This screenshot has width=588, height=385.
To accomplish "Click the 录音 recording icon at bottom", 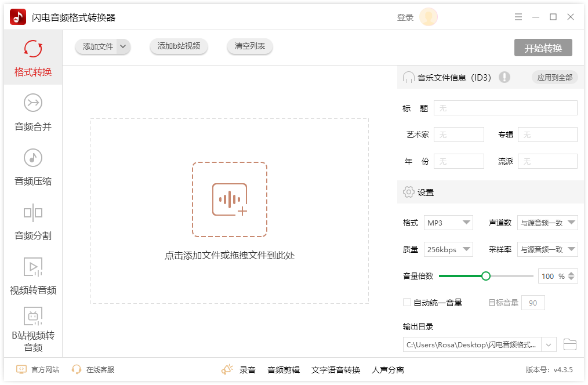I will pos(227,369).
